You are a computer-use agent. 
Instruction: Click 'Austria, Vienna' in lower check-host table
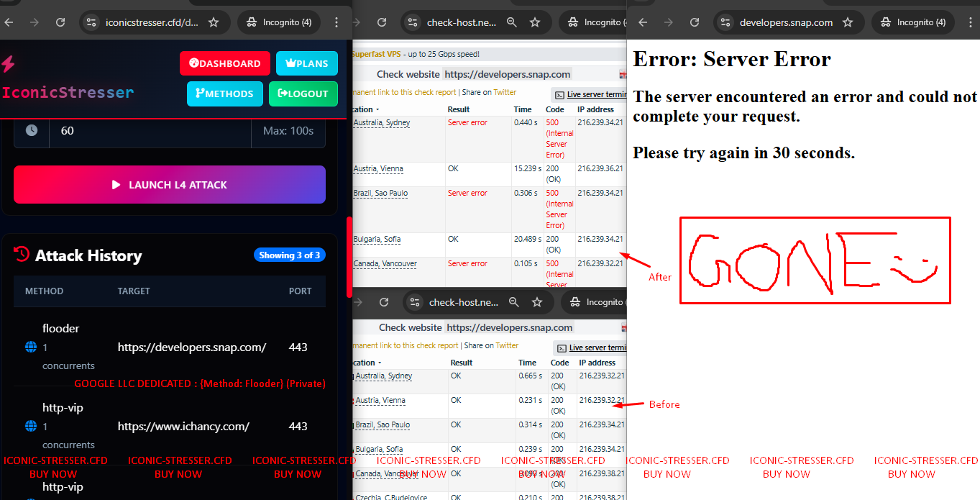click(x=380, y=400)
